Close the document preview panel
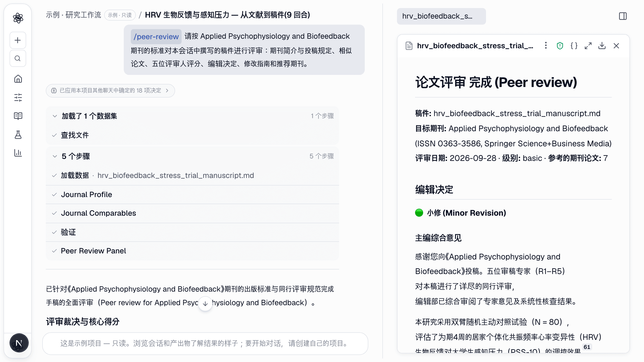 [616, 46]
